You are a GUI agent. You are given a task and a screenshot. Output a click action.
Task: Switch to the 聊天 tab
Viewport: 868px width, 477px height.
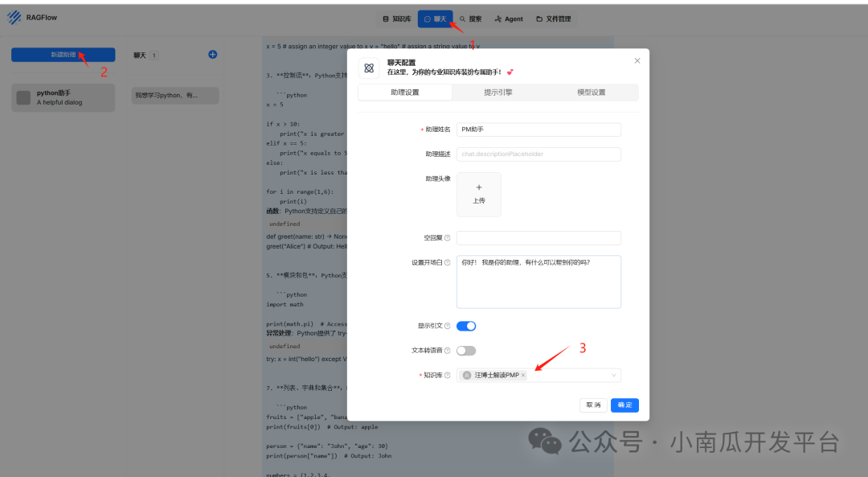[x=435, y=19]
